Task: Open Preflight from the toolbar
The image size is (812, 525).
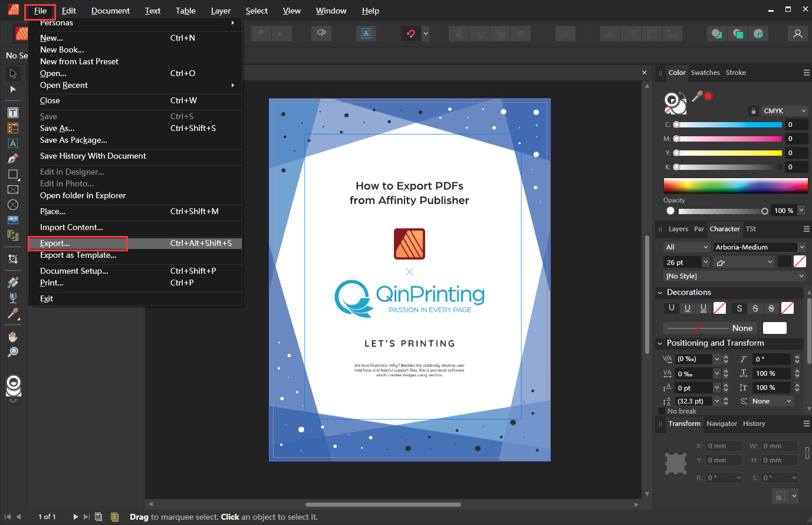Action: [x=321, y=33]
